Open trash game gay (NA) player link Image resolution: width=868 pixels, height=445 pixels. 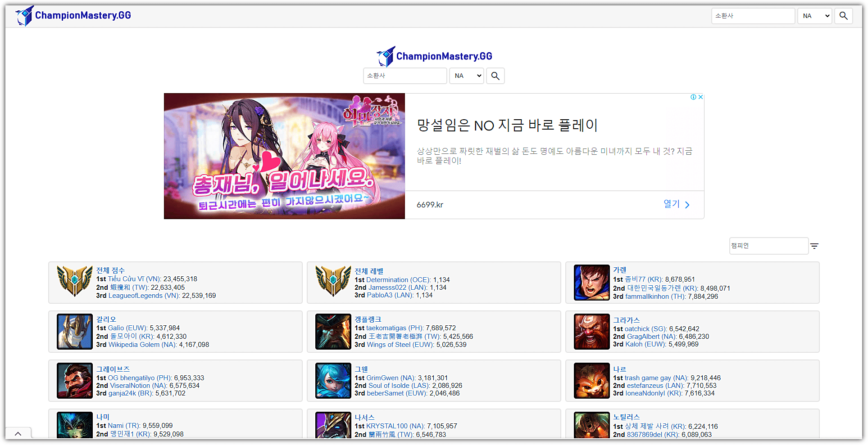(657, 378)
